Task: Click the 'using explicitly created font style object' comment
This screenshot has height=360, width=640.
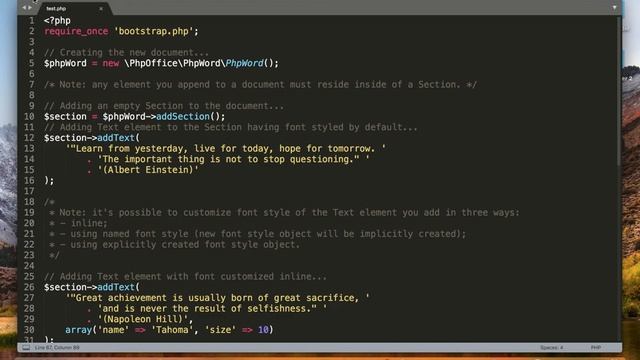Action: [175, 244]
